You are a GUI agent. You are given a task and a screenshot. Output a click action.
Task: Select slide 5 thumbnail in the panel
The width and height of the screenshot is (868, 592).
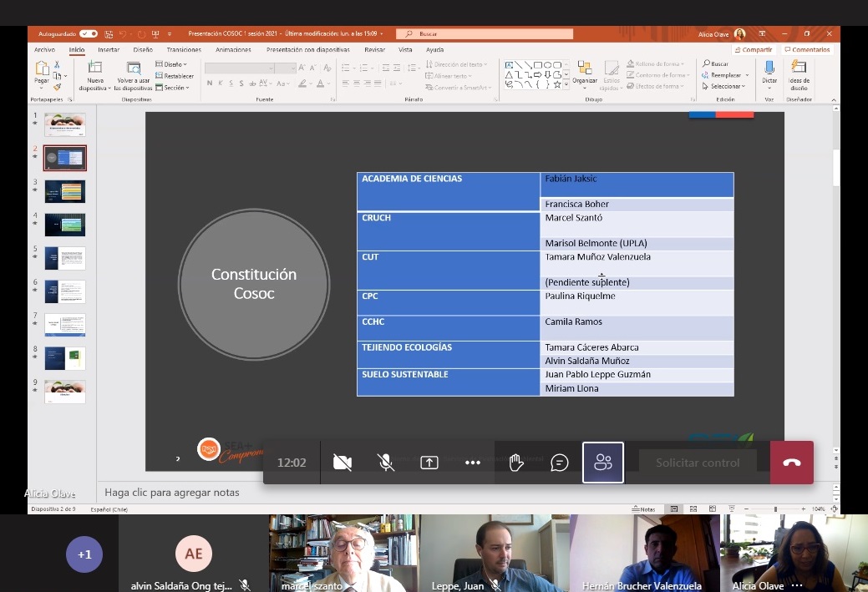[64, 258]
